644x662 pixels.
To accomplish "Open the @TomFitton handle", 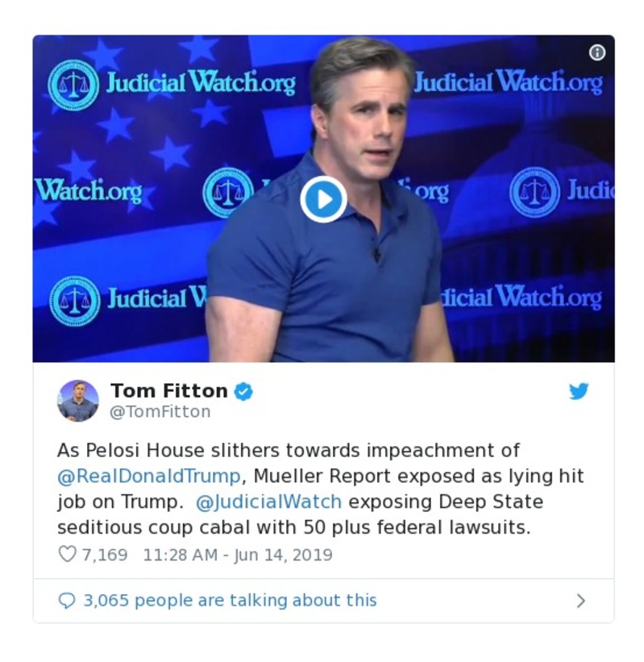I will coord(160,412).
